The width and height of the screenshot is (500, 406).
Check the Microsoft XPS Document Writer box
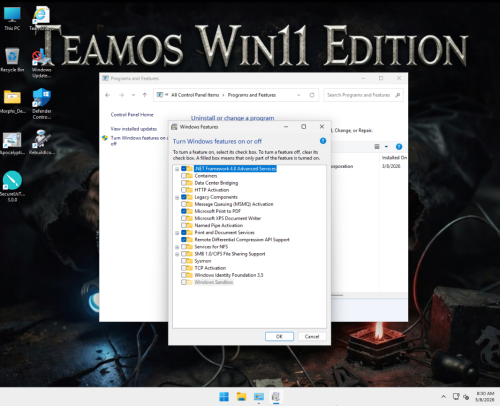184,218
